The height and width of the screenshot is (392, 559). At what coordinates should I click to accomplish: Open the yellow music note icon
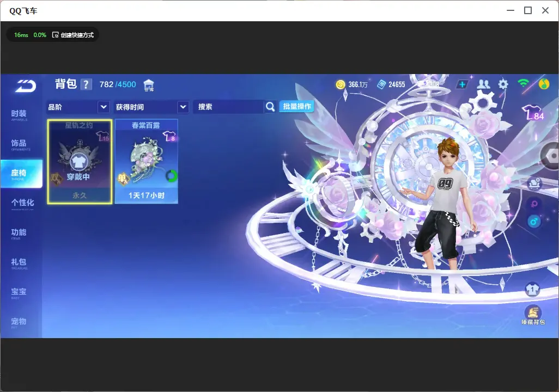coord(544,84)
